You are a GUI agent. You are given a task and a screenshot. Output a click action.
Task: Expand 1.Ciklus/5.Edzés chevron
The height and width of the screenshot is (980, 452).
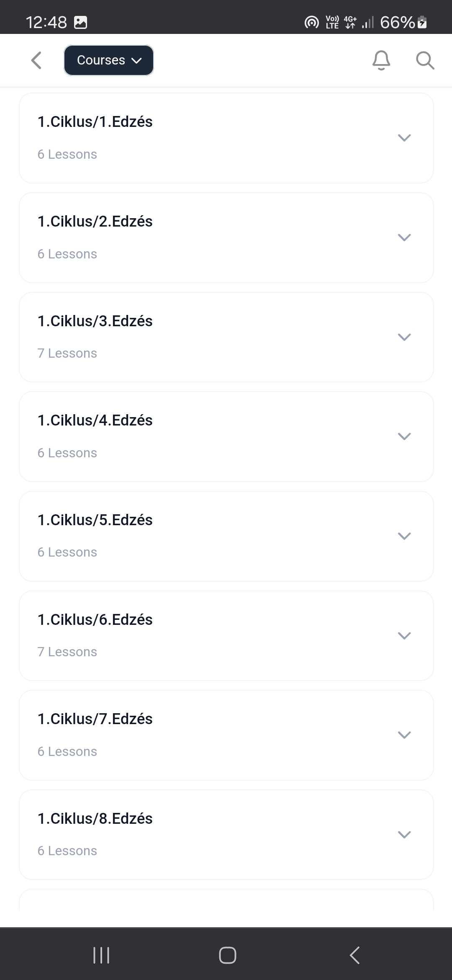(404, 536)
